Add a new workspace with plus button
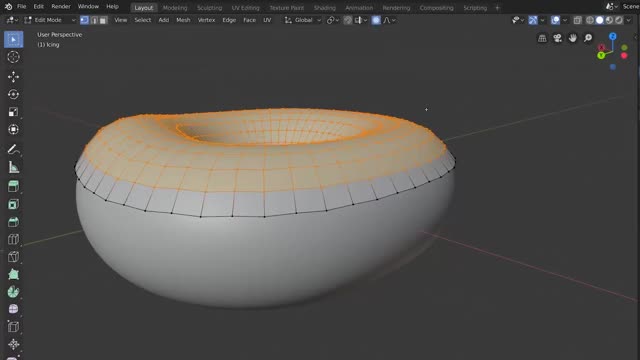Image resolution: width=640 pixels, height=360 pixels. click(x=497, y=8)
